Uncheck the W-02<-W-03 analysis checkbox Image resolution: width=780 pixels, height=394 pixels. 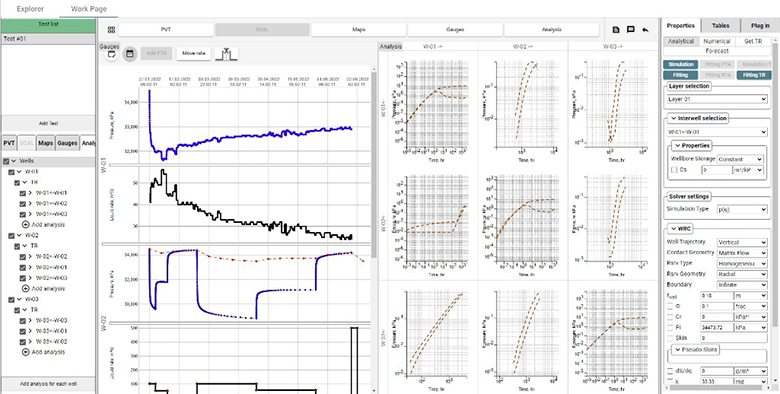point(22,278)
